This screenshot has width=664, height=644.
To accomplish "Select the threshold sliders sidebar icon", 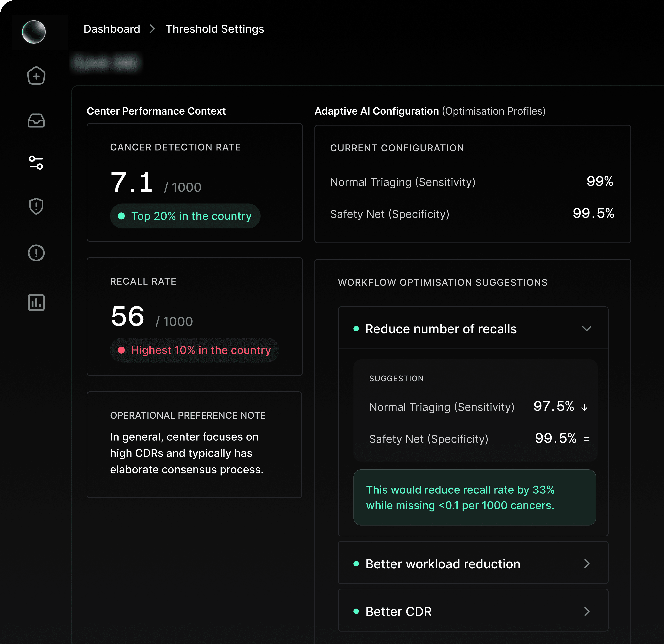I will pyautogui.click(x=36, y=163).
